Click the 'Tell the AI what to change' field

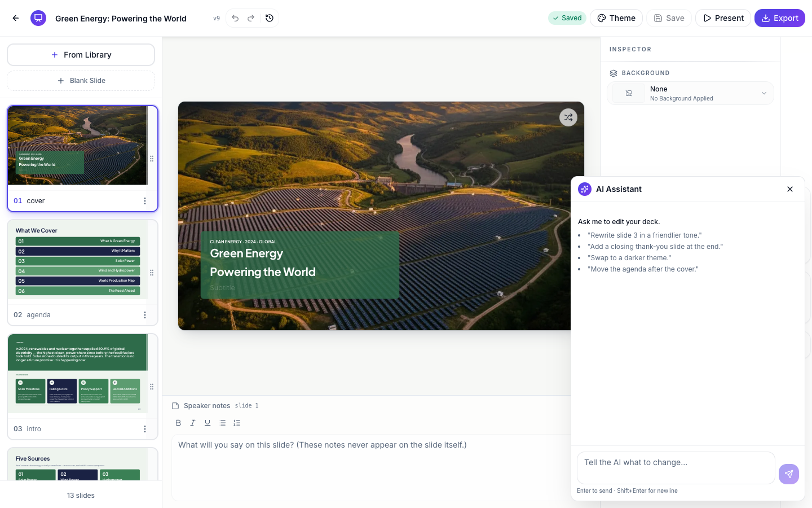pos(676,468)
